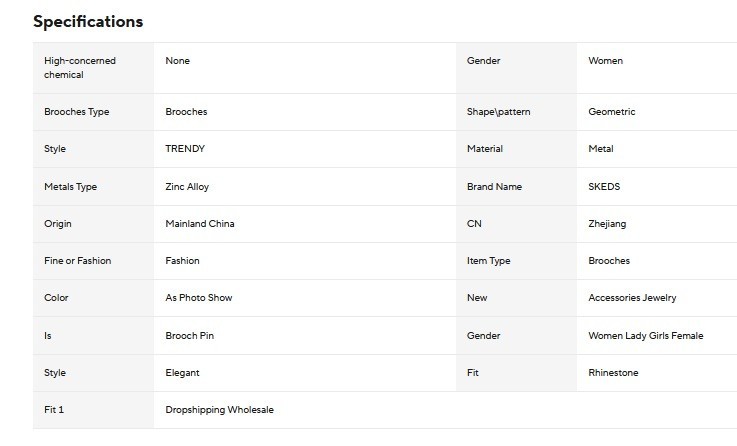Select the Rhinestone value
Viewport: 737px width, 446px height.
[x=613, y=373]
